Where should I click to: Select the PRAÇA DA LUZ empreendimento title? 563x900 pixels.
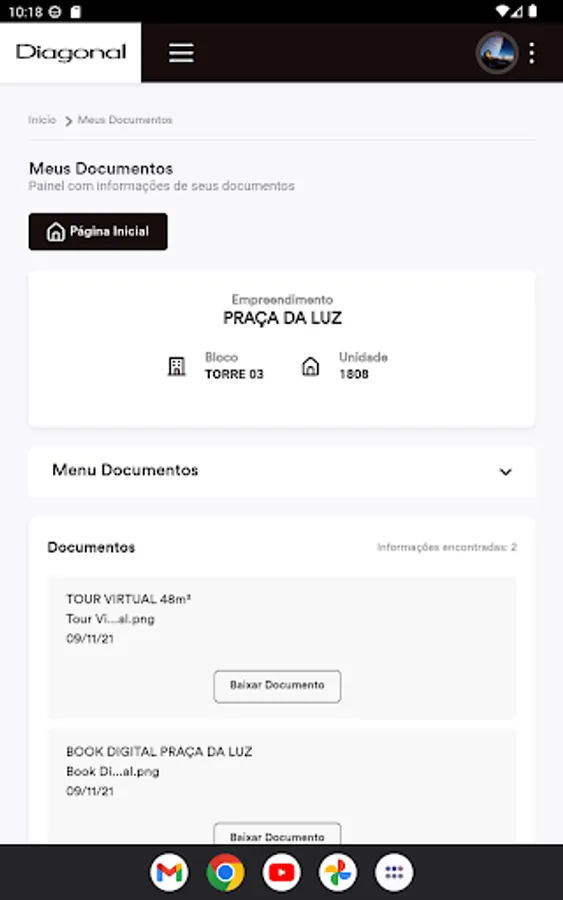click(282, 318)
